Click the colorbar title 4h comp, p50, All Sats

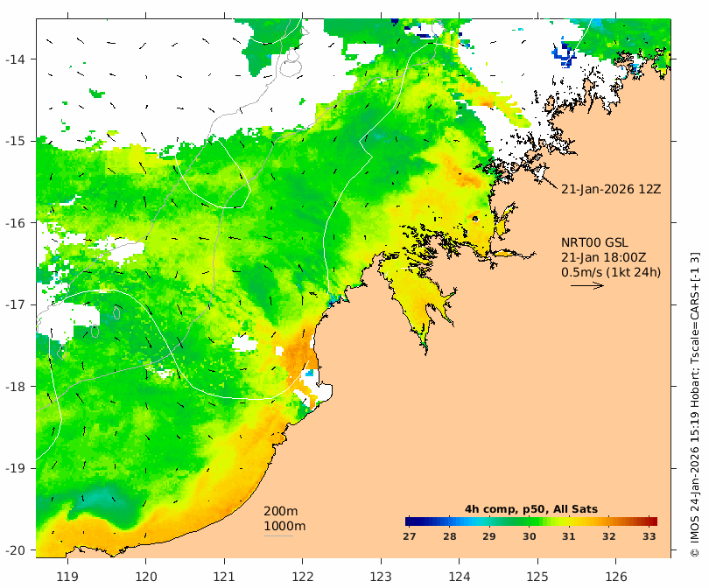click(531, 509)
